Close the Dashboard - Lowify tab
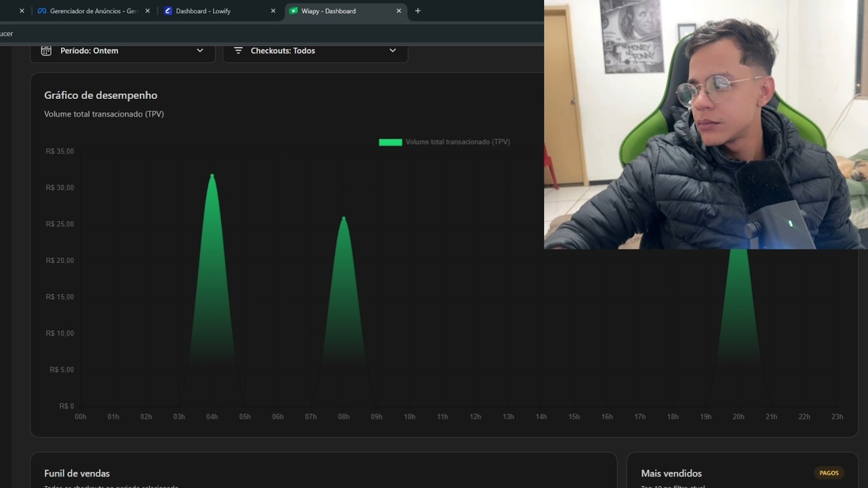 [x=273, y=11]
